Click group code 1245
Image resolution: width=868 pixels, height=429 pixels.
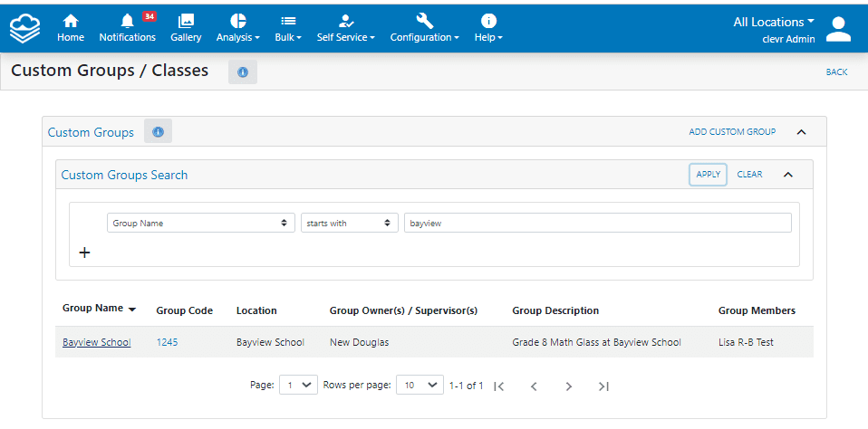pyautogui.click(x=167, y=342)
